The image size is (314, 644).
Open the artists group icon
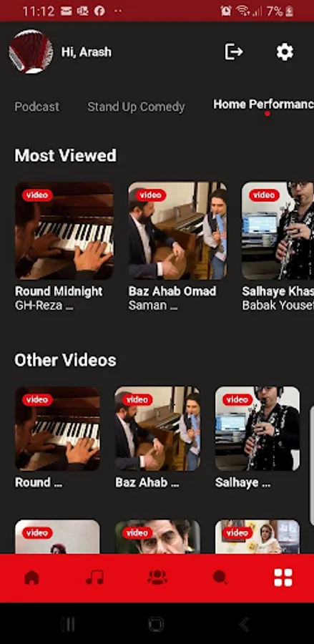click(157, 577)
